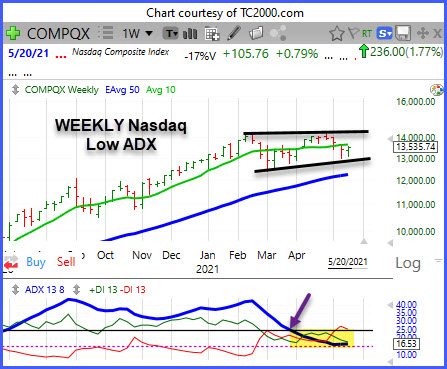Click the +105.76 net change value
The height and width of the screenshot is (369, 447).
pos(245,54)
